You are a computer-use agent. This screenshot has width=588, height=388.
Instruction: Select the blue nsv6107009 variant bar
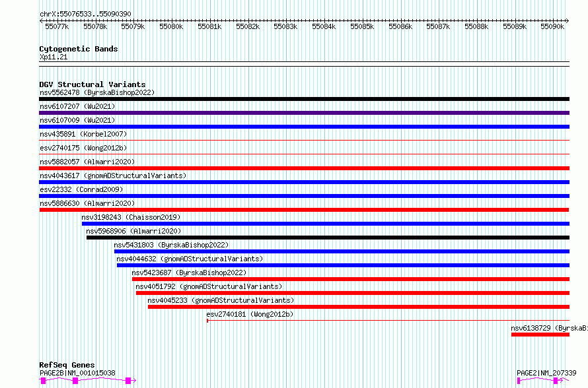[304, 127]
